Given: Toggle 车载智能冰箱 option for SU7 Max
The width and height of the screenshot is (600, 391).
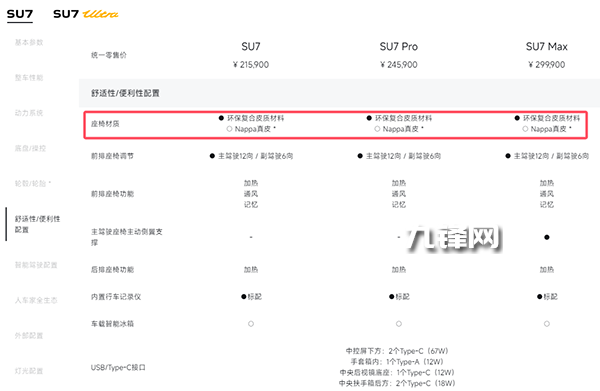Looking at the screenshot, I should 547,324.
